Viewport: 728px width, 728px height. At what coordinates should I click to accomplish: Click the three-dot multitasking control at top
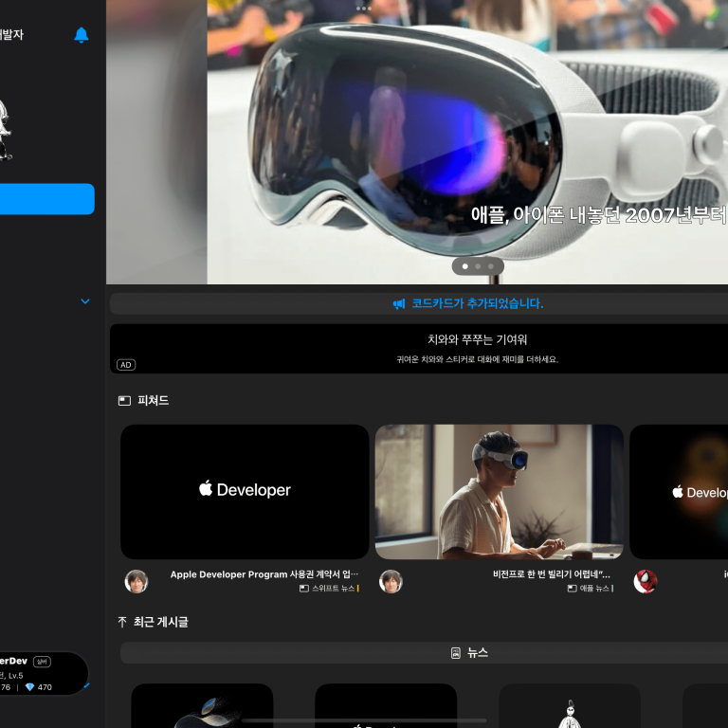point(364,8)
